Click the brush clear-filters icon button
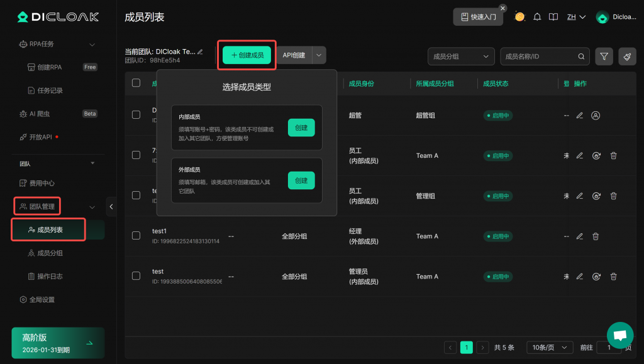Screen dimensions: 644x364 pyautogui.click(x=627, y=57)
